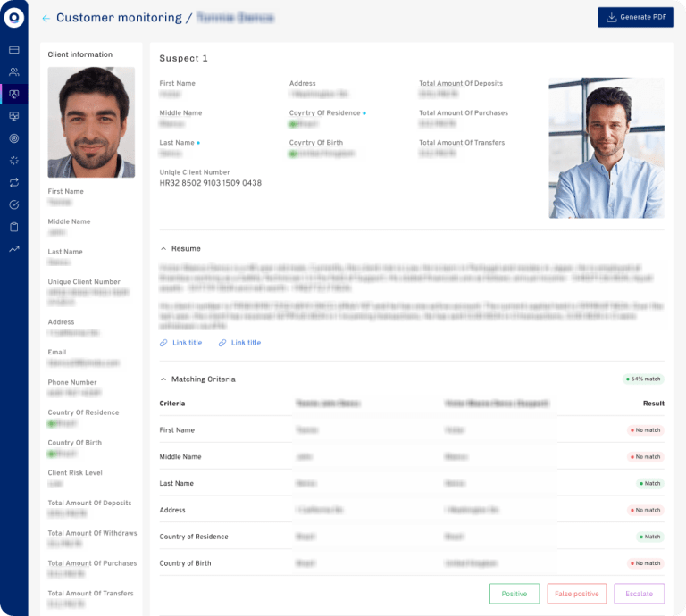Mark suspect as Positive
686x616 pixels.
point(514,594)
